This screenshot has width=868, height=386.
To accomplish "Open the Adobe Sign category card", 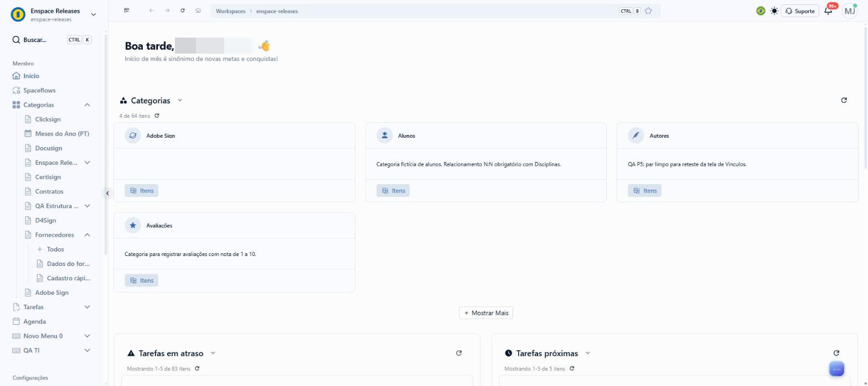I will (234, 162).
